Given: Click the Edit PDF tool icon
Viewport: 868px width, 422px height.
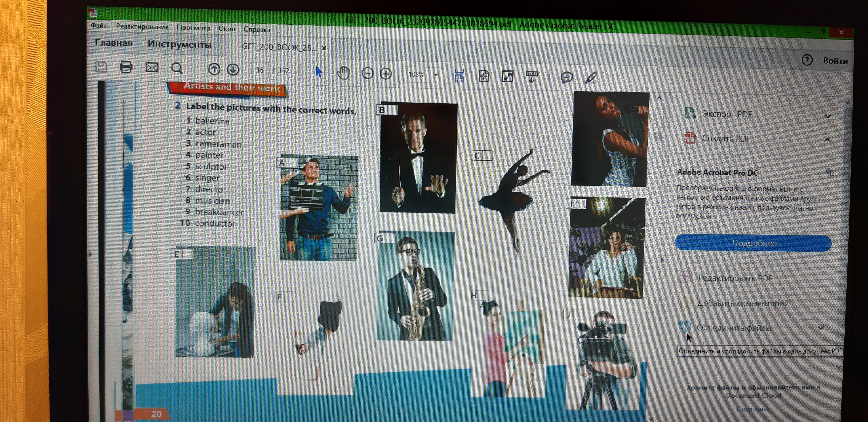Looking at the screenshot, I should (686, 277).
